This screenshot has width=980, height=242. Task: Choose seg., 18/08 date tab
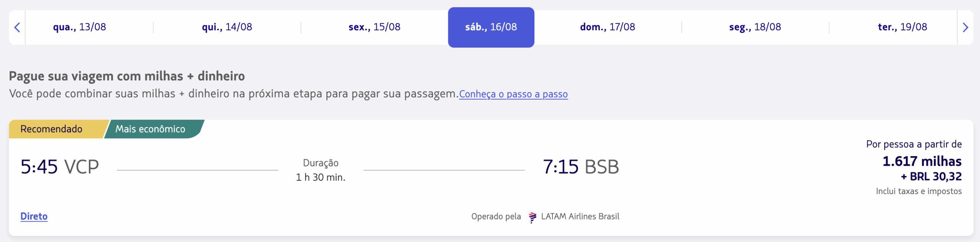tap(755, 27)
